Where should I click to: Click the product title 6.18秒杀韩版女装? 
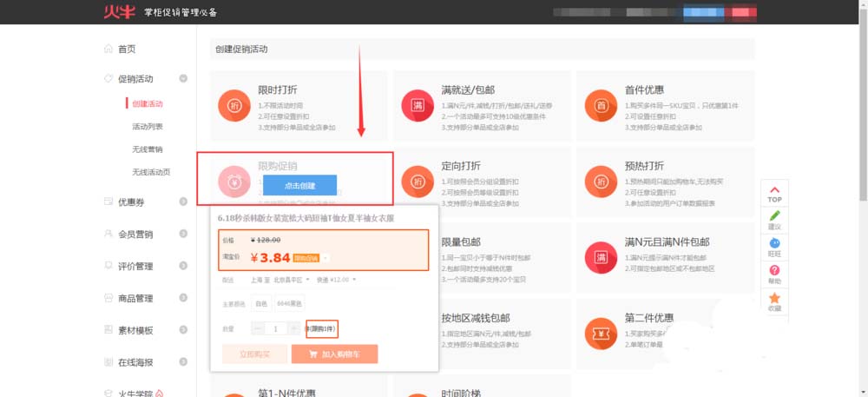pyautogui.click(x=306, y=218)
